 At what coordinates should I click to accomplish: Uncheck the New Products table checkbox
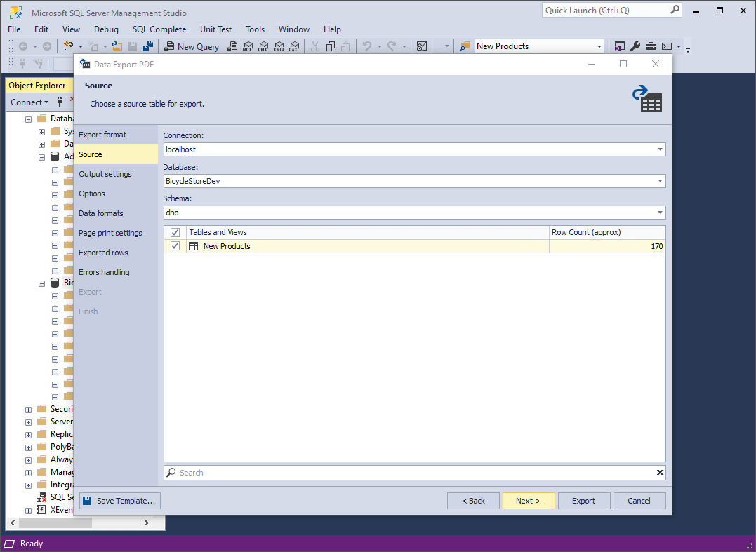click(174, 246)
